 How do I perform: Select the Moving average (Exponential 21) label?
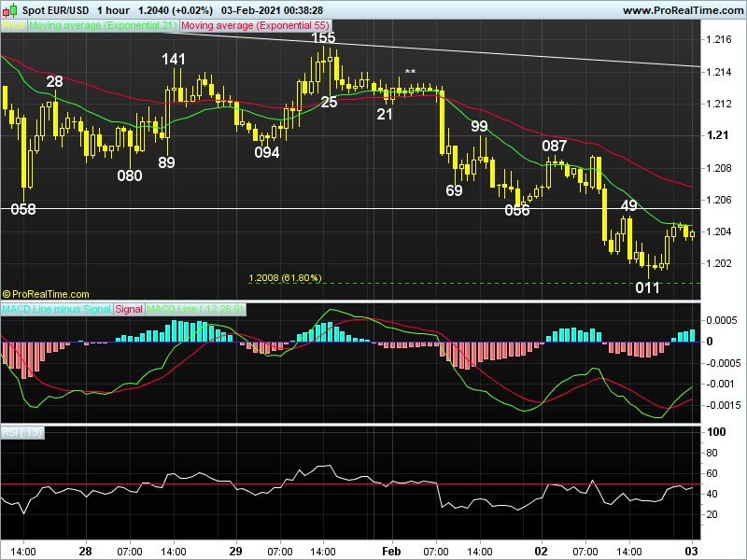click(x=103, y=27)
